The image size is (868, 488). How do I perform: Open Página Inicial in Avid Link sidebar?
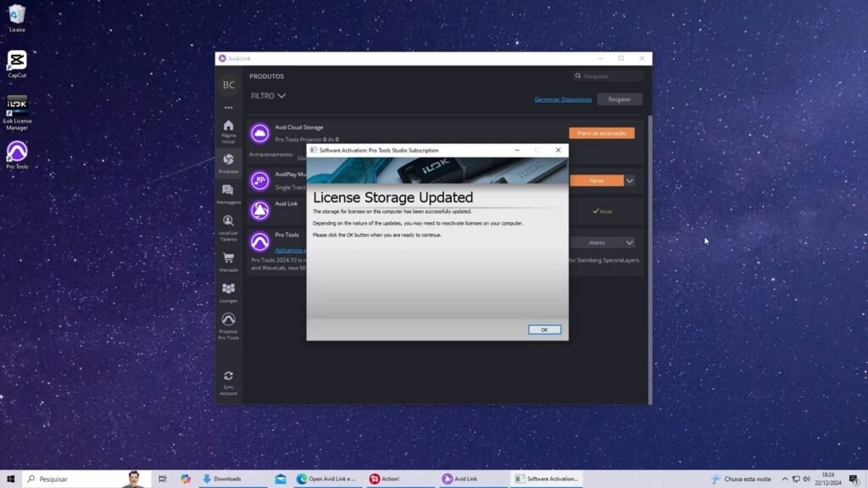click(228, 131)
